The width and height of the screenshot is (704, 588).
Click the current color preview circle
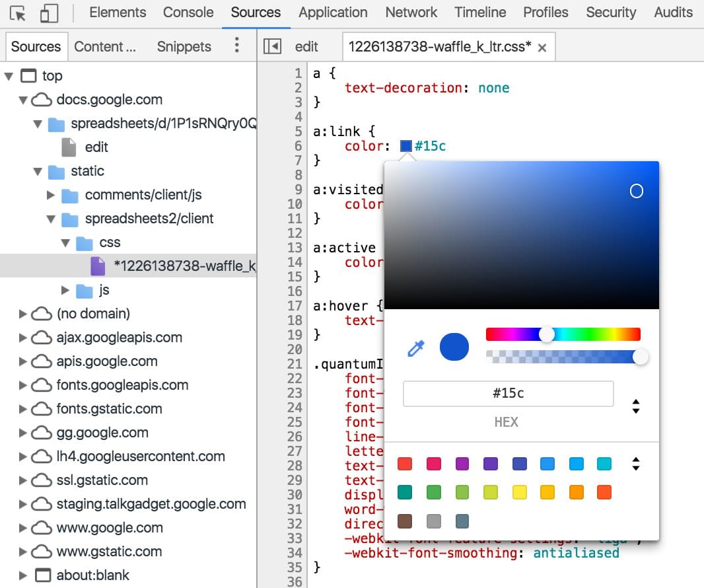tap(454, 346)
